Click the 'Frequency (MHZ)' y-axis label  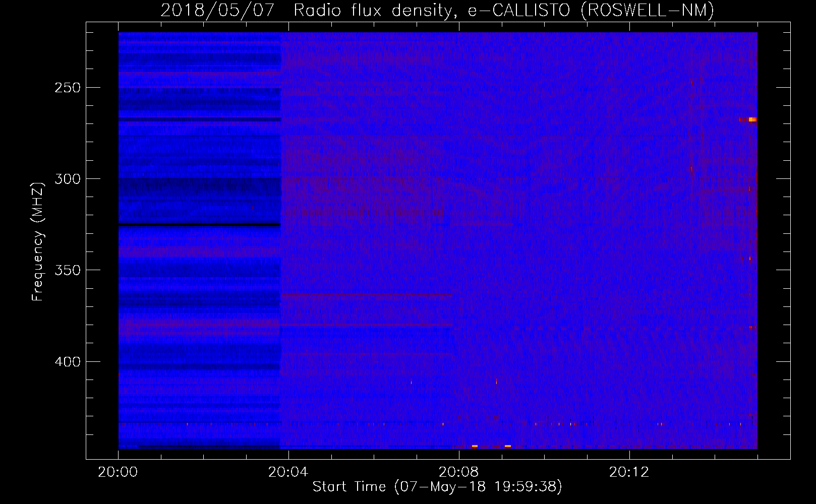point(38,241)
